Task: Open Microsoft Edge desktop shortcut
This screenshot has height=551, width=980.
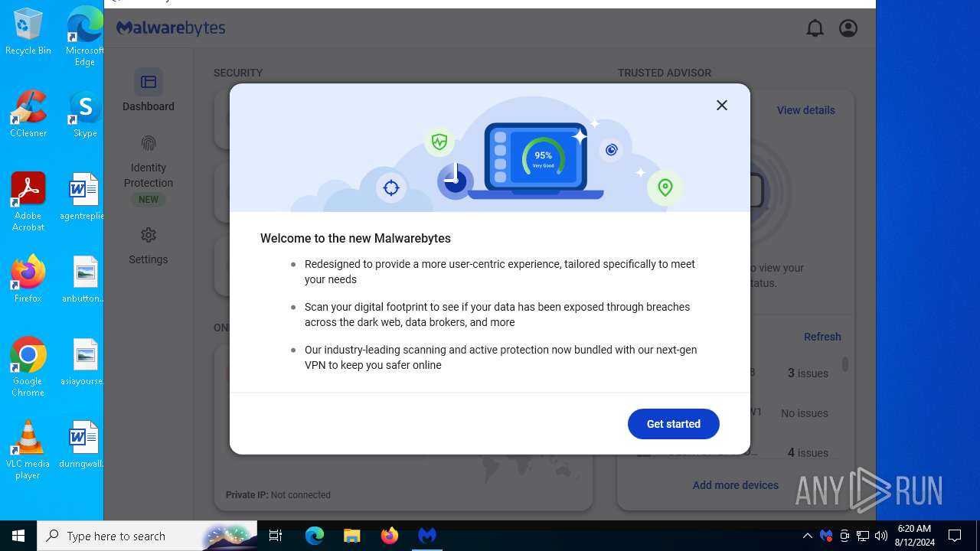Action: point(85,36)
